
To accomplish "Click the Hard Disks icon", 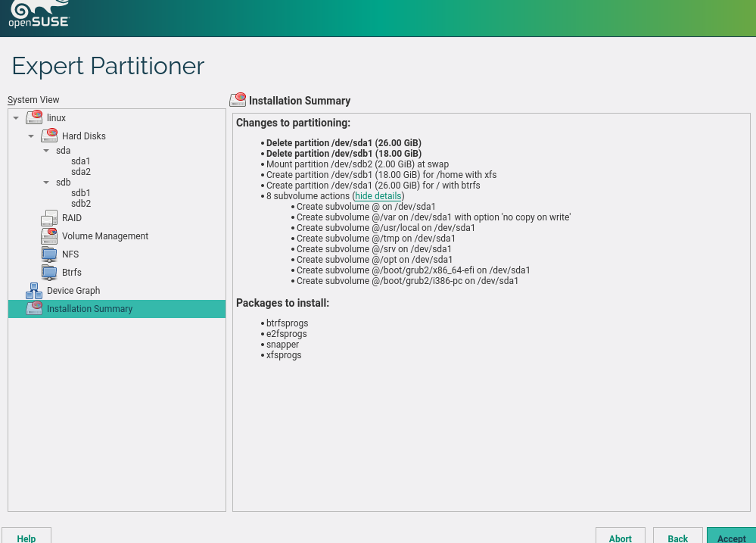I will click(49, 136).
